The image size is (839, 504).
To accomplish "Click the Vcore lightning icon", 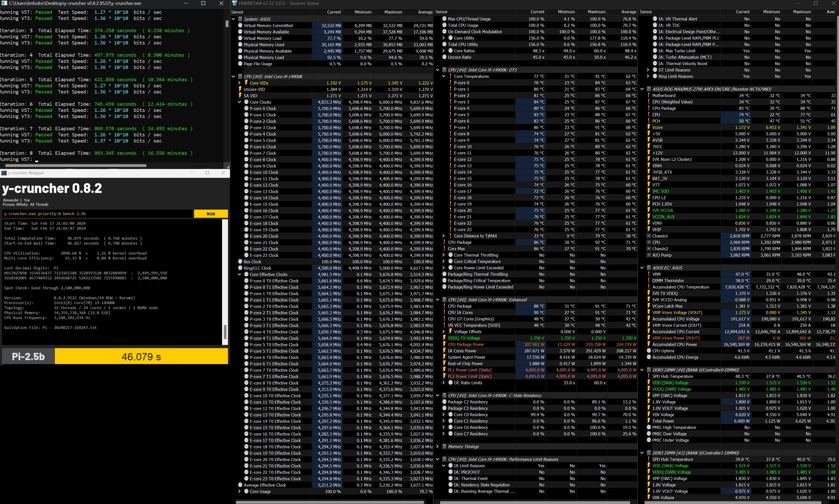I will [649, 127].
